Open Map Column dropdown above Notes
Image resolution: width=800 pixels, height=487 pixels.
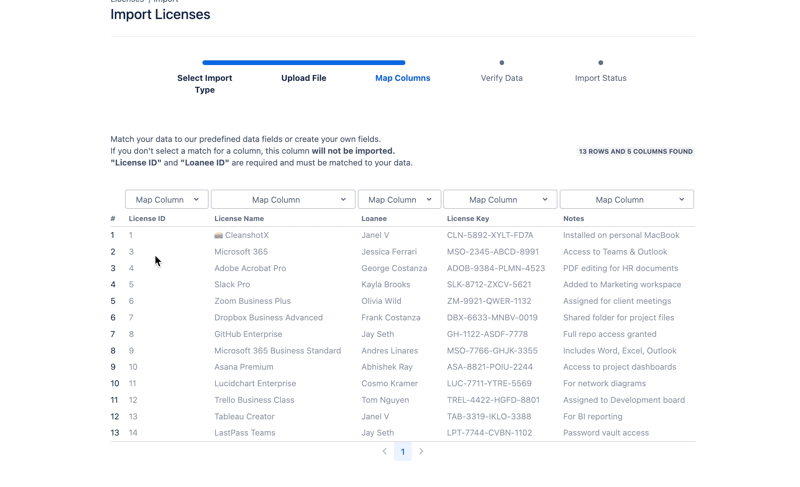627,199
